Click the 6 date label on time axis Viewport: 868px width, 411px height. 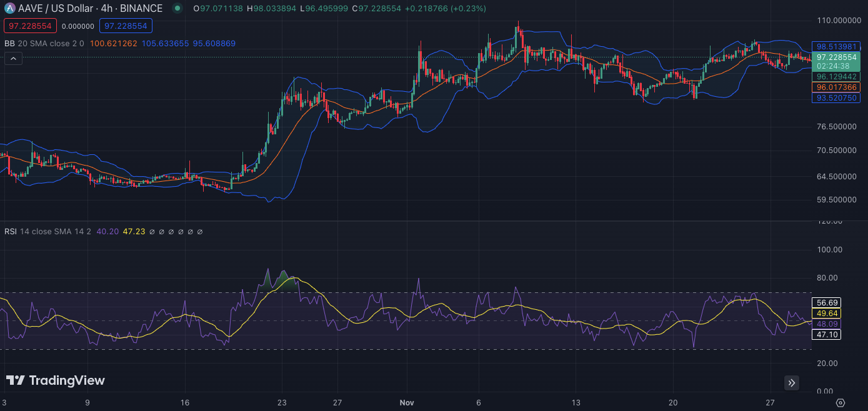pos(478,402)
